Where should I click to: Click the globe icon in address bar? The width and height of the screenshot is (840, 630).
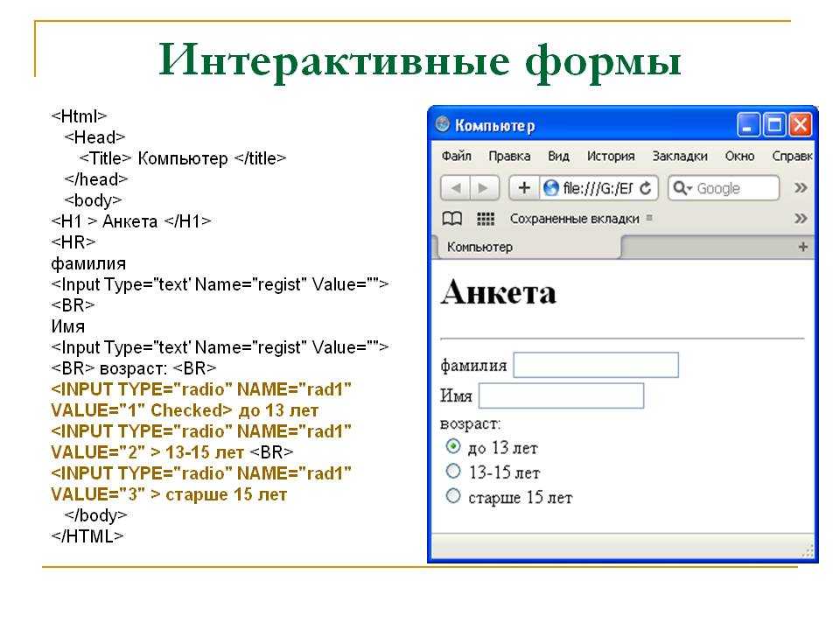click(550, 188)
